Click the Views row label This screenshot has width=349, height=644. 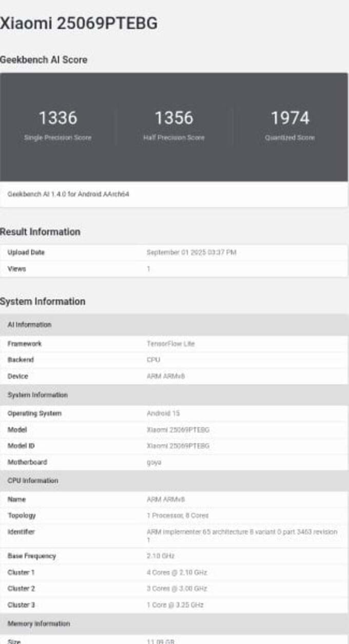point(16,269)
